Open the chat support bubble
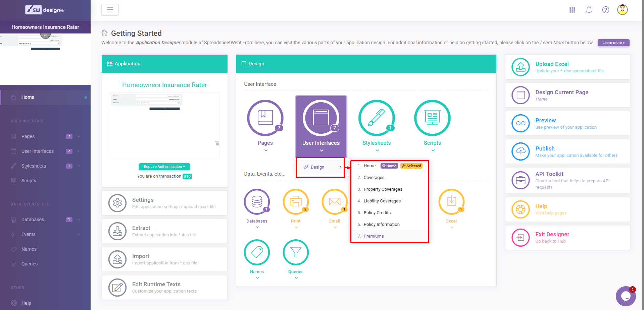The height and width of the screenshot is (310, 644). click(x=625, y=296)
